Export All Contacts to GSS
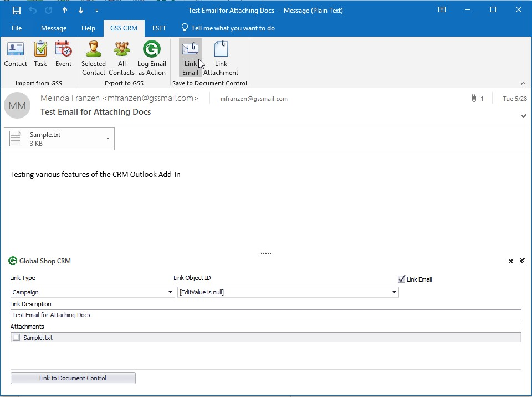The image size is (532, 397). coord(121,58)
